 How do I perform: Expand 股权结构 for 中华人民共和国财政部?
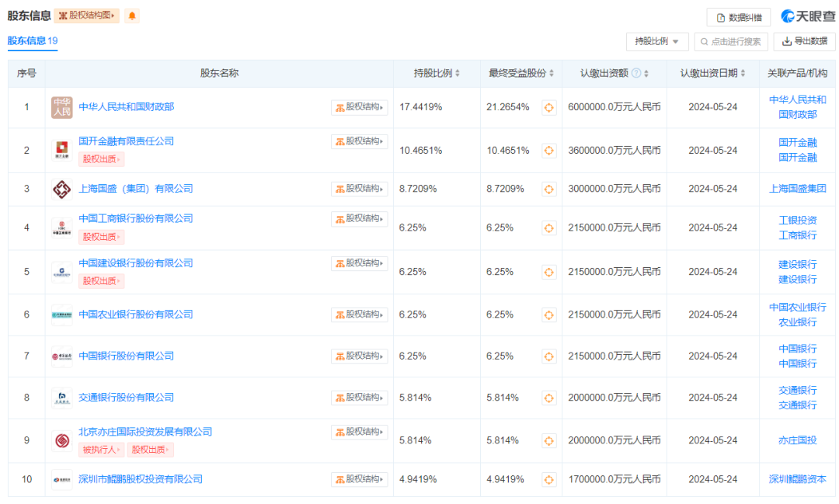click(x=359, y=107)
